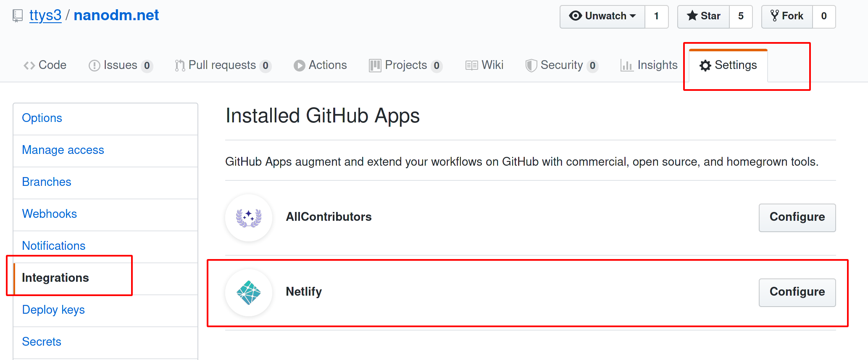Click the AllContributors app name
Viewport: 868px width, 360px height.
[x=329, y=217]
